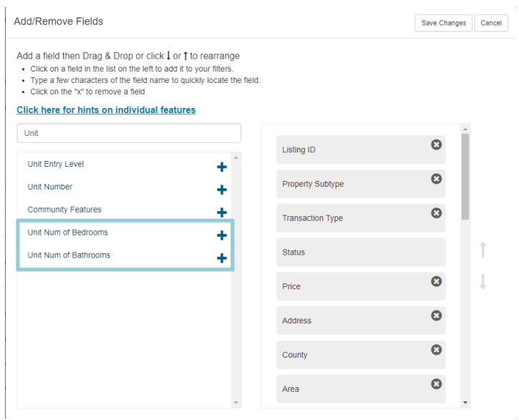519x420 pixels.
Task: Delete County from the field list
Action: point(436,350)
